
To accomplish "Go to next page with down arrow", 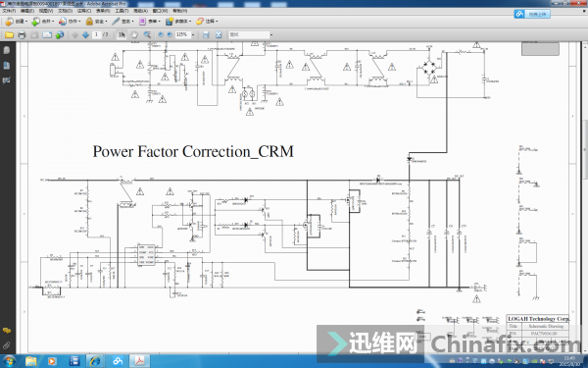I will click(85, 35).
